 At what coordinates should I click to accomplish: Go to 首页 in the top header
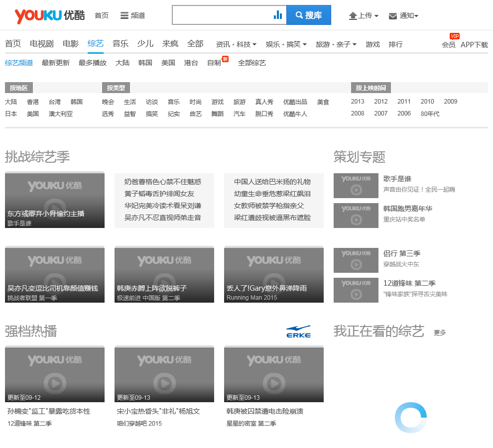pyautogui.click(x=102, y=15)
